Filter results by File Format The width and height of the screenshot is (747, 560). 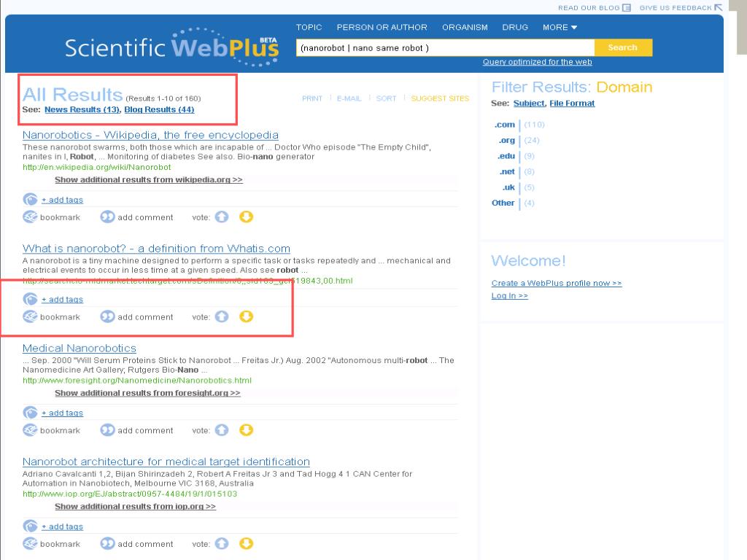pyautogui.click(x=572, y=104)
